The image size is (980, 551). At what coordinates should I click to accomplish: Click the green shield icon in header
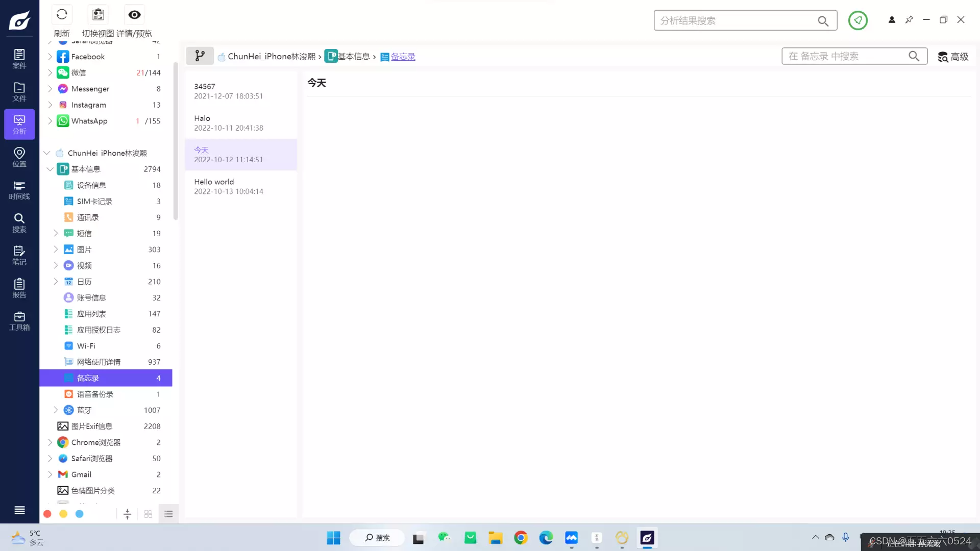tap(857, 20)
